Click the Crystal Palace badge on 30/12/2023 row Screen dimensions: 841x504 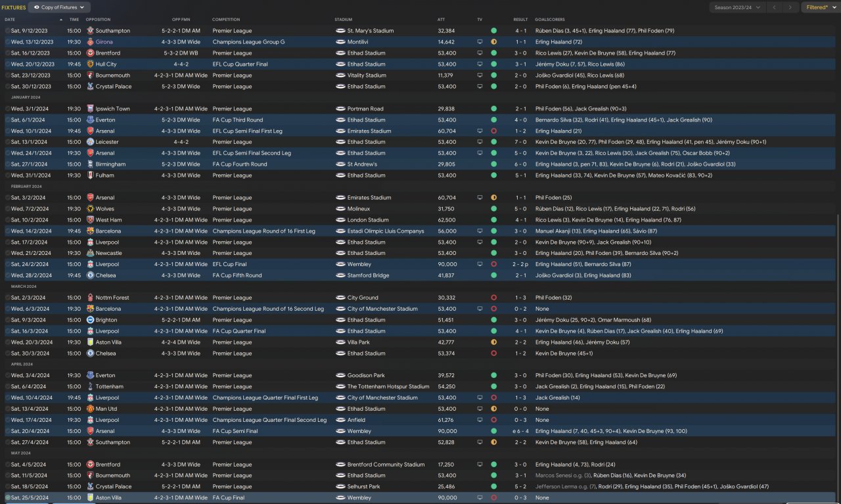coord(90,87)
